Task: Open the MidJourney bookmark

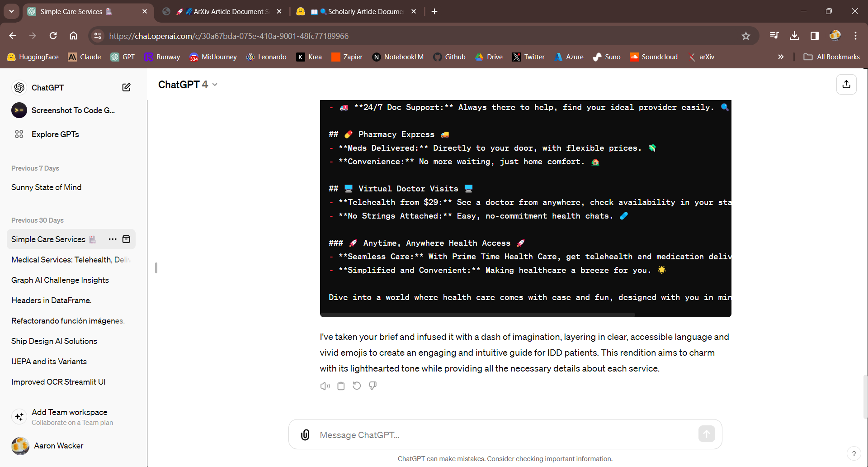Action: coord(213,57)
